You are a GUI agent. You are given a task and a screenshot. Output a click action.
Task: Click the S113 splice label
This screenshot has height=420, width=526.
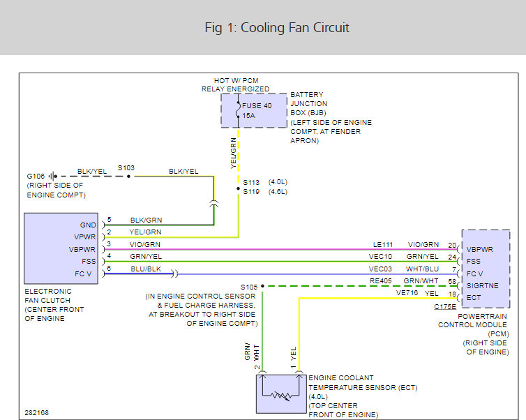[x=251, y=182]
